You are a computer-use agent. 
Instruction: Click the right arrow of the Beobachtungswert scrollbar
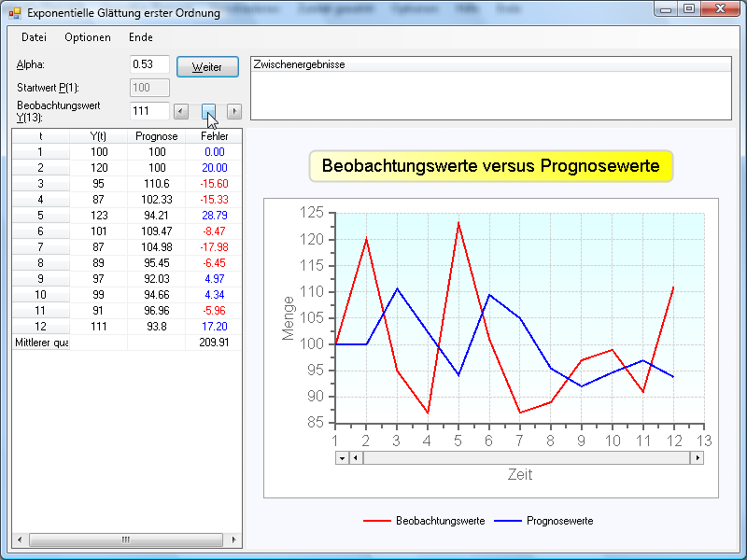click(234, 111)
